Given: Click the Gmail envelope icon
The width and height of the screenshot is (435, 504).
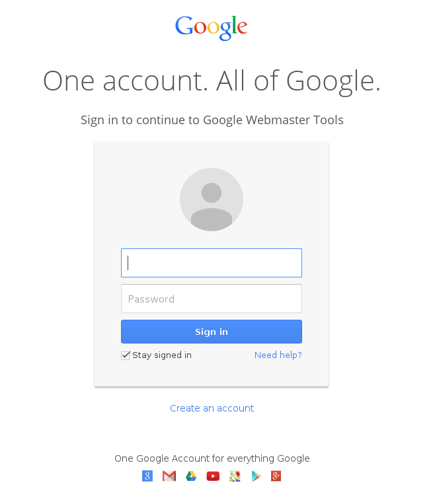Looking at the screenshot, I should 169,476.
